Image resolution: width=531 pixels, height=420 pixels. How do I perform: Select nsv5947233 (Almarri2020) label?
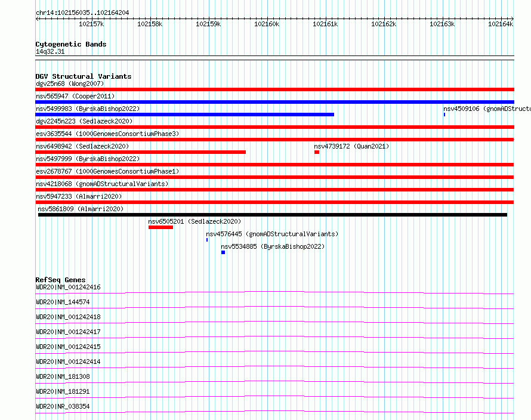(x=79, y=196)
